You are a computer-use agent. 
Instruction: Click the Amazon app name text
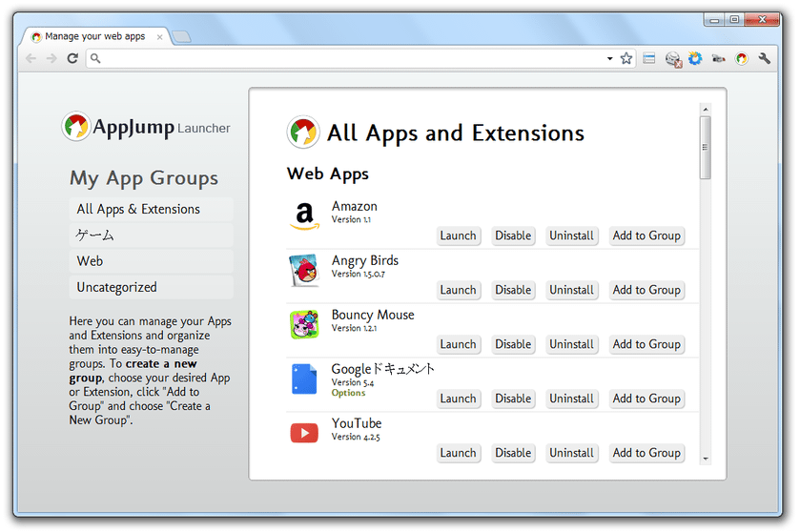355,206
